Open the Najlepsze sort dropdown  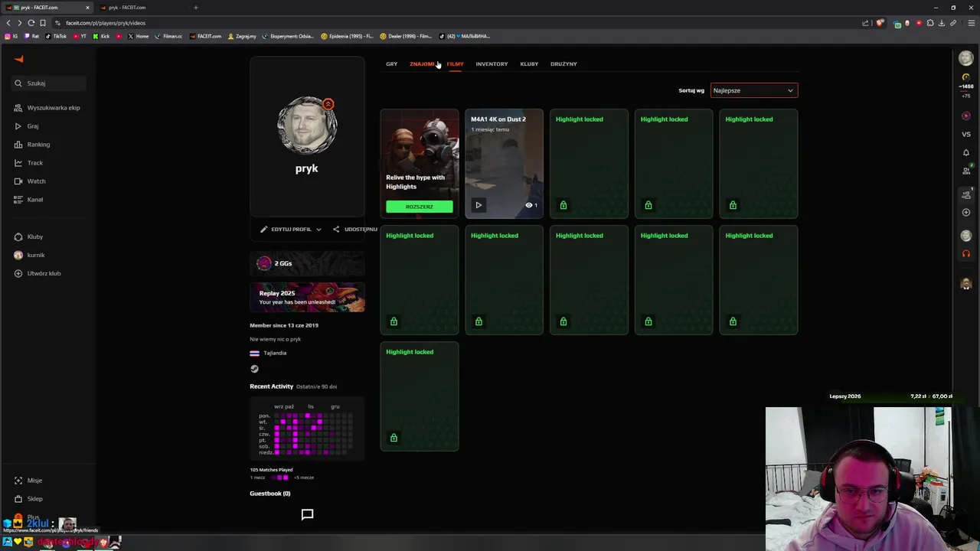[x=754, y=90]
